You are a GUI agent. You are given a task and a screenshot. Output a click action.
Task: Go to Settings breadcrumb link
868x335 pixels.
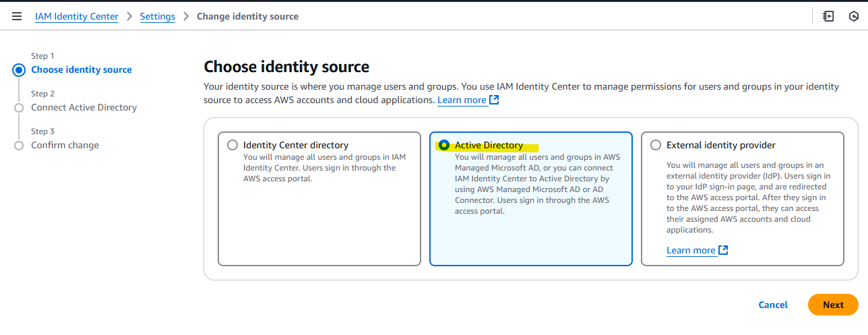click(x=158, y=16)
